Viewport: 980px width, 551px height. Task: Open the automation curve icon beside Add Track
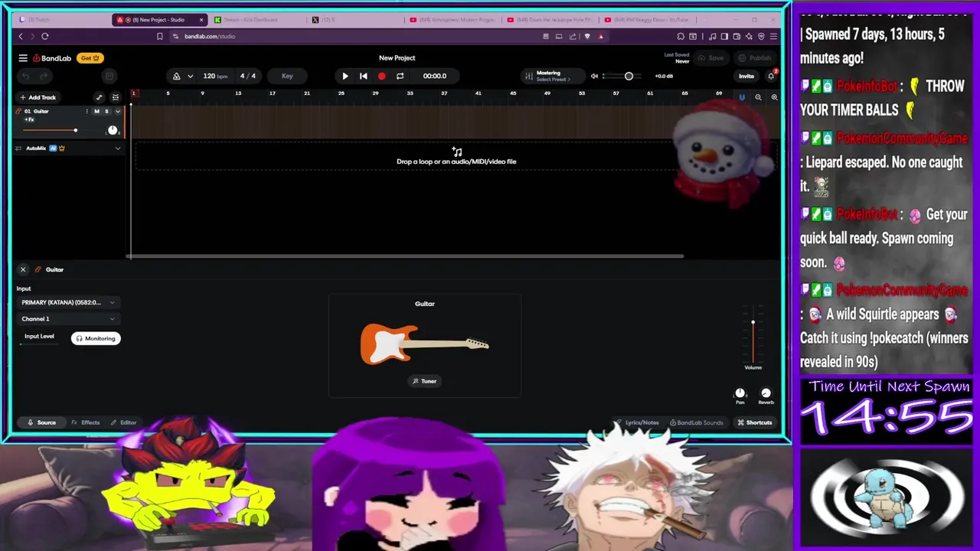[x=99, y=97]
